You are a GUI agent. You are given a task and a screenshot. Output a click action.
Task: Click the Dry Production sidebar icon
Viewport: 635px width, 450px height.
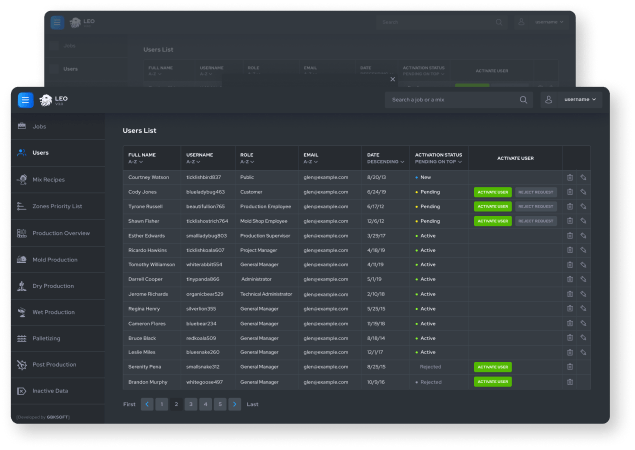point(22,286)
